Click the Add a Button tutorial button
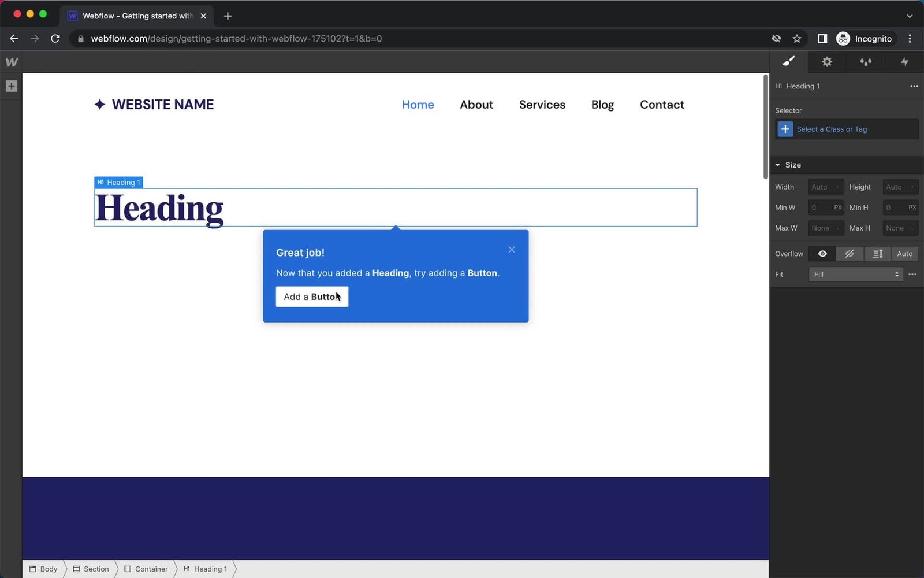The image size is (924, 578). (x=312, y=297)
